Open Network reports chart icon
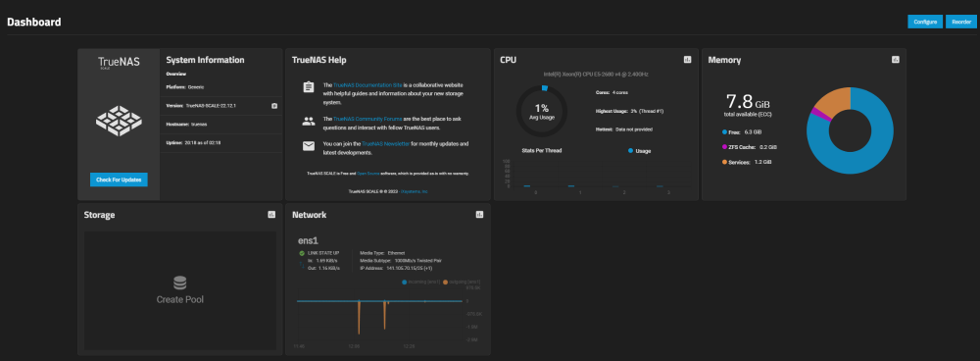980x361 pixels. (x=479, y=215)
